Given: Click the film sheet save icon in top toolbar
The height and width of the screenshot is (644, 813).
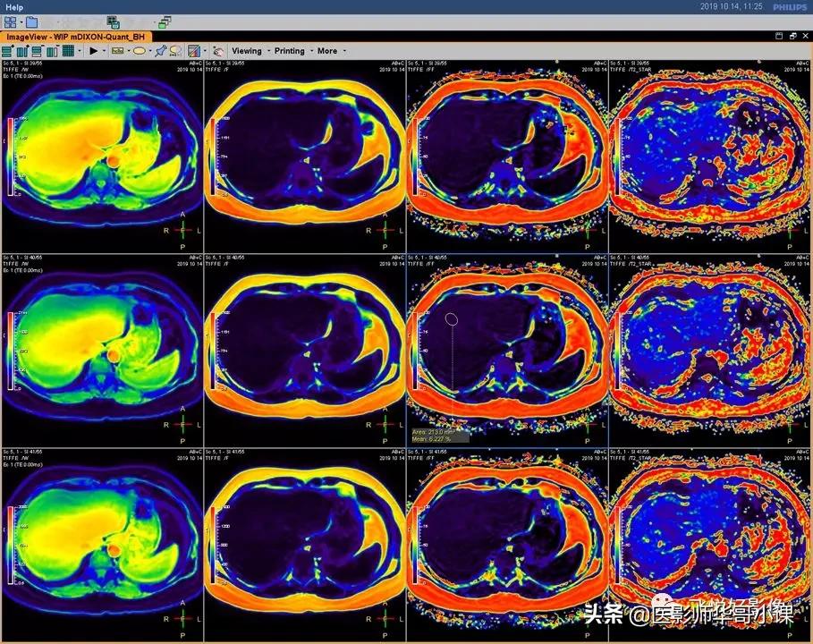Looking at the screenshot, I should pyautogui.click(x=113, y=21).
